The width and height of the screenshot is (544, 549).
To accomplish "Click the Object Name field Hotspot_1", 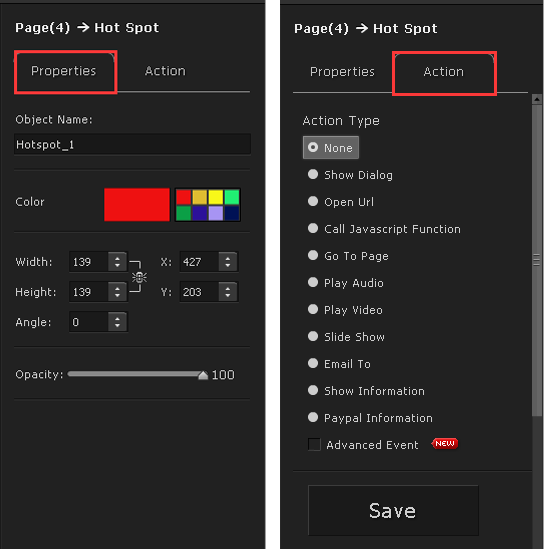I will point(132,144).
